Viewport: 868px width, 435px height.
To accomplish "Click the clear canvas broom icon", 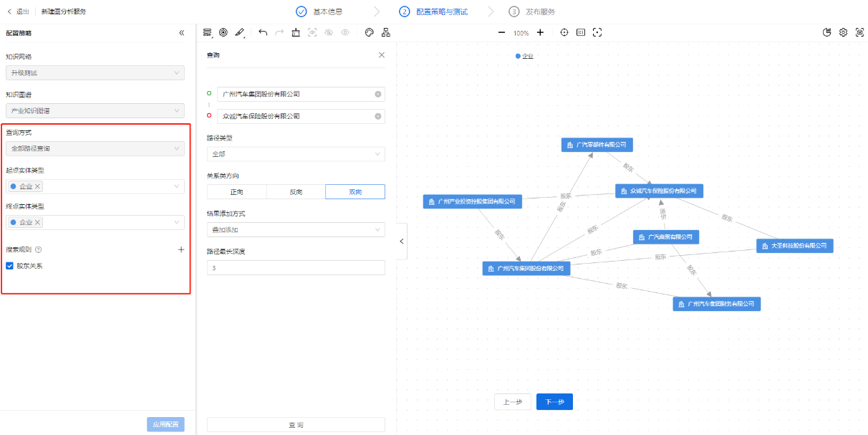I will tap(296, 32).
